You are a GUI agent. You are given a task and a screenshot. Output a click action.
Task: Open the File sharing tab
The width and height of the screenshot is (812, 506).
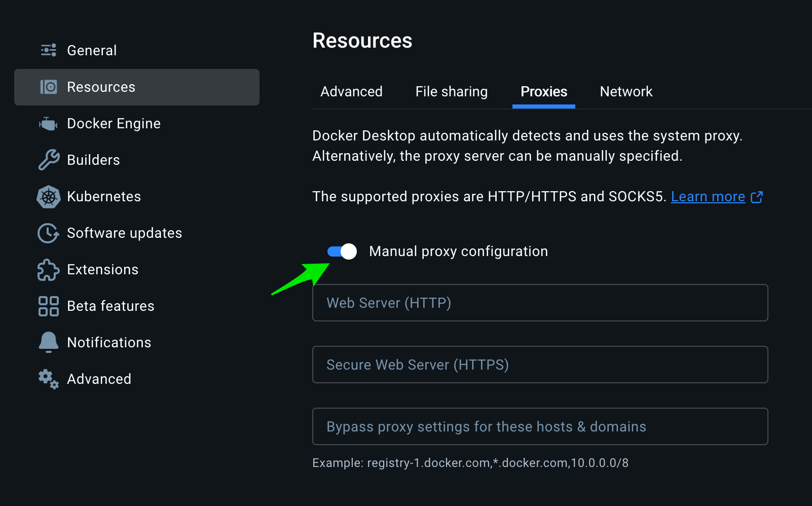452,92
